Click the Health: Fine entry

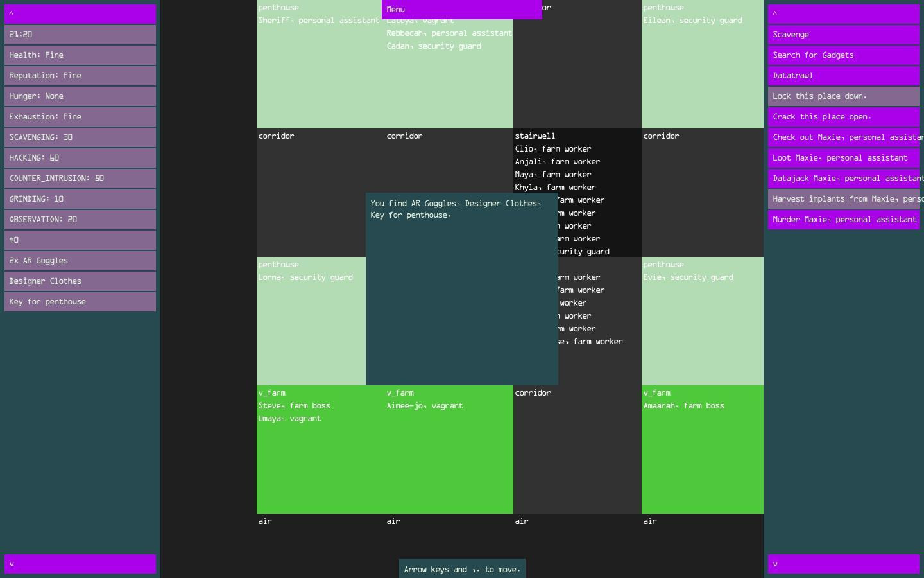80,55
